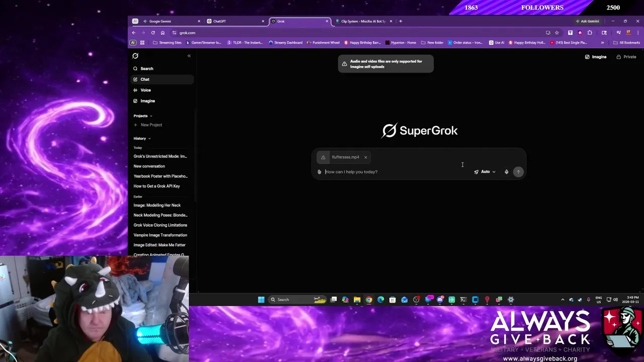Open the Grok's Unrestricted Mode conversation
644x362 pixels.
pos(161,156)
